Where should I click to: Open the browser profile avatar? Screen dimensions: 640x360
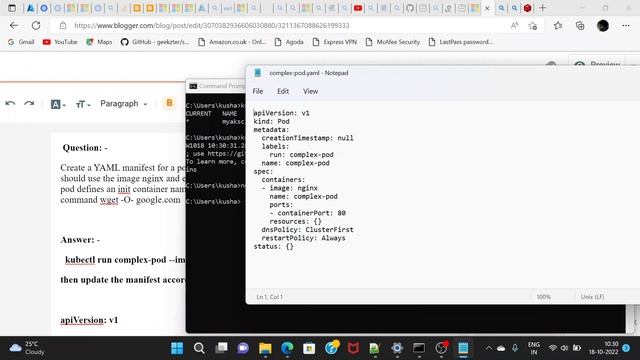603,26
